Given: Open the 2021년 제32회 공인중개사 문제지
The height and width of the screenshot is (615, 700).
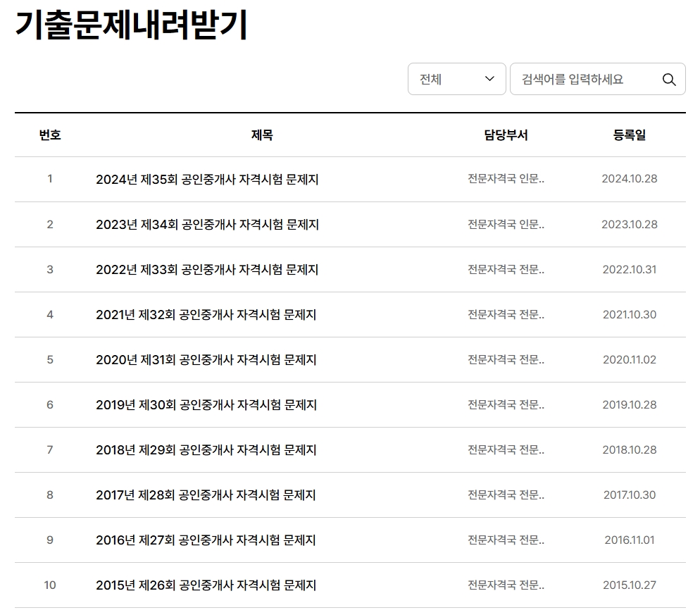Looking at the screenshot, I should pos(207,314).
